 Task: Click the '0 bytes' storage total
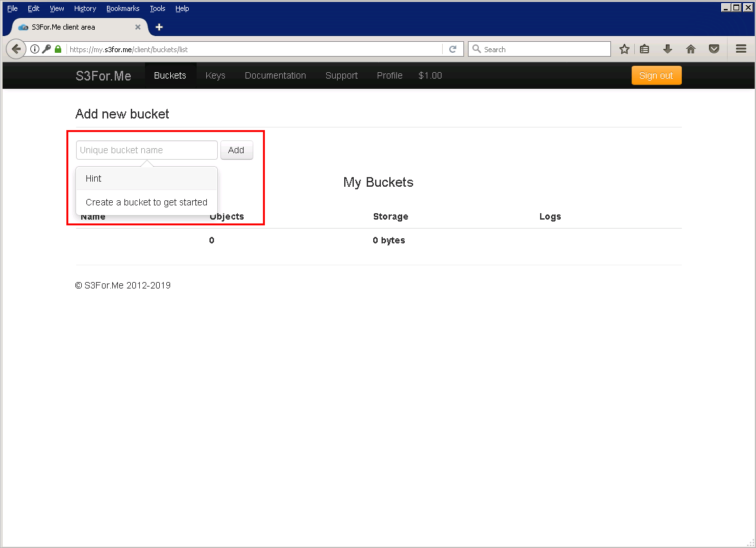389,240
